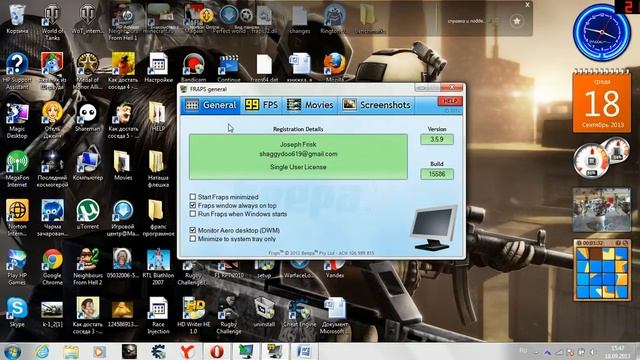Select the Чарма зачарованная desktop icon
The width and height of the screenshot is (640, 360).
(52, 218)
